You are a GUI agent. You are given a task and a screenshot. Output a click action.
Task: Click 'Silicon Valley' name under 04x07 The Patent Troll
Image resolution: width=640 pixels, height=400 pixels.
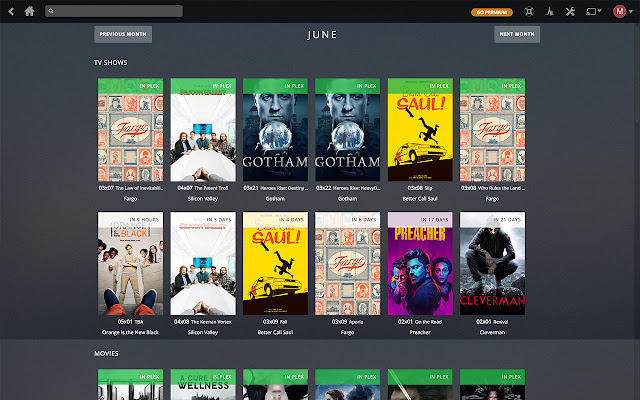click(x=203, y=199)
